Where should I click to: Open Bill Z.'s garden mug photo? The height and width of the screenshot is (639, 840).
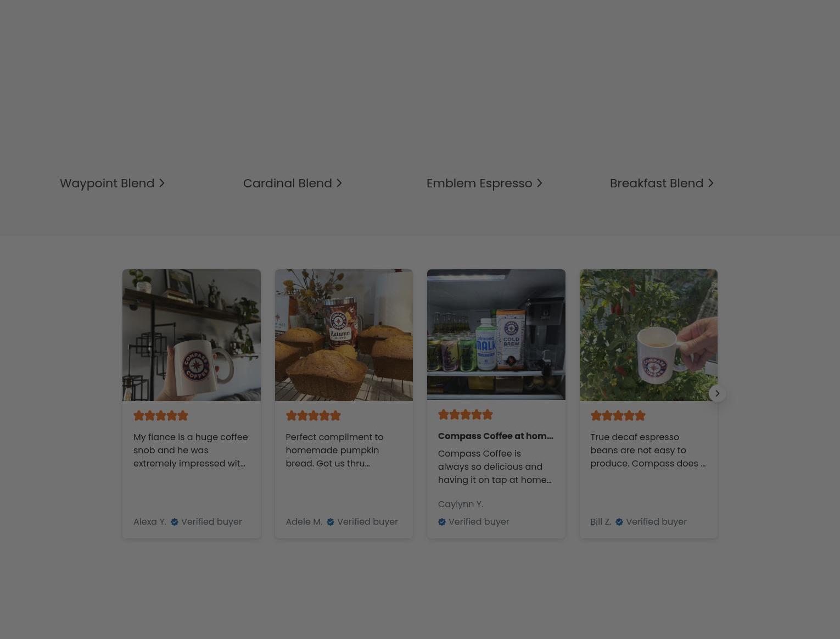[648, 335]
